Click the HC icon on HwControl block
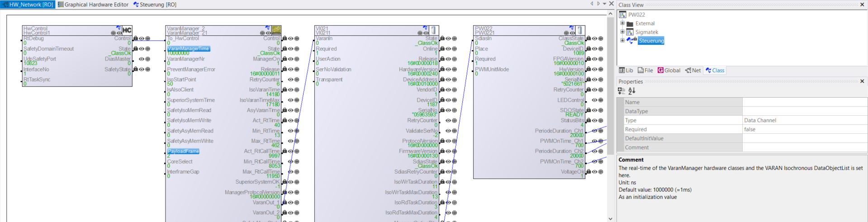 pos(127,30)
